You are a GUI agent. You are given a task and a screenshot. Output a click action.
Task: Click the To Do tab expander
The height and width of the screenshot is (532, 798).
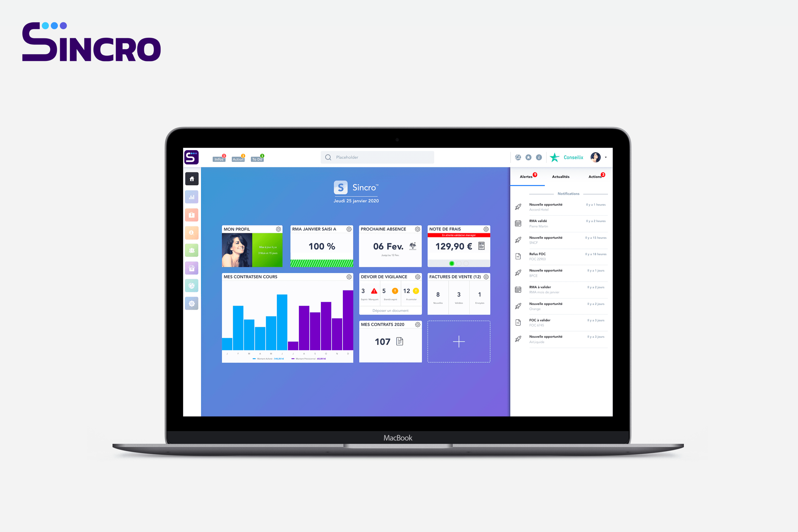(259, 158)
